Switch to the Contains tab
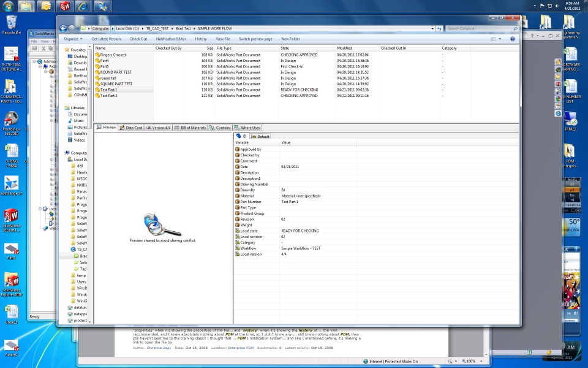The width and height of the screenshot is (588, 368). (220, 128)
